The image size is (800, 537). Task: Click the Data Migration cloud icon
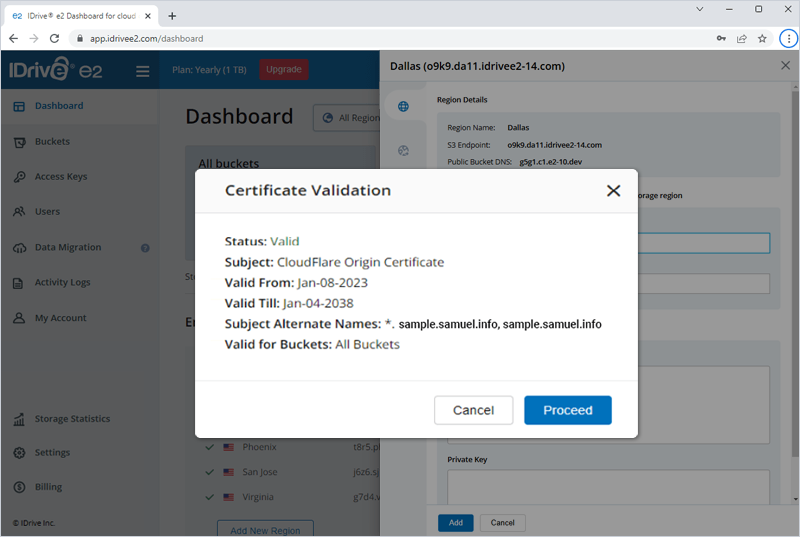click(x=19, y=248)
